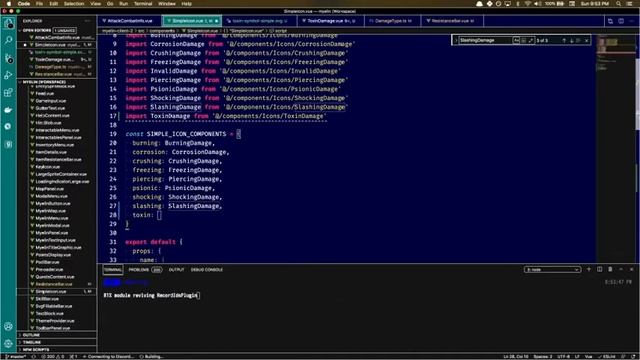Toggle Use Regular Expression in find widget
The width and height of the screenshot is (640, 360).
point(531,40)
